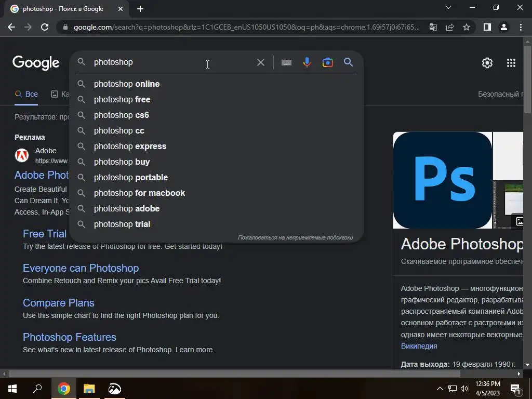Image resolution: width=532 pixels, height=399 pixels.
Task: Select suggestion photoshop cs6
Action: click(x=217, y=115)
